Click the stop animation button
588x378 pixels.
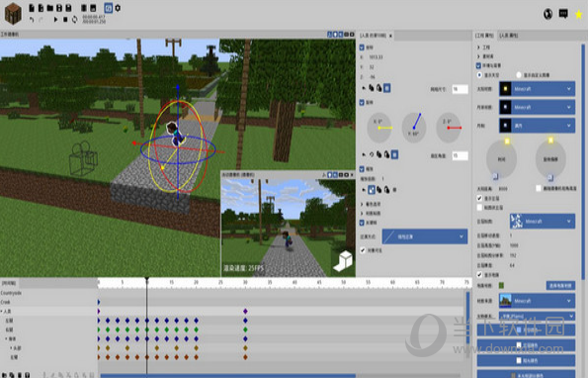pos(65,19)
